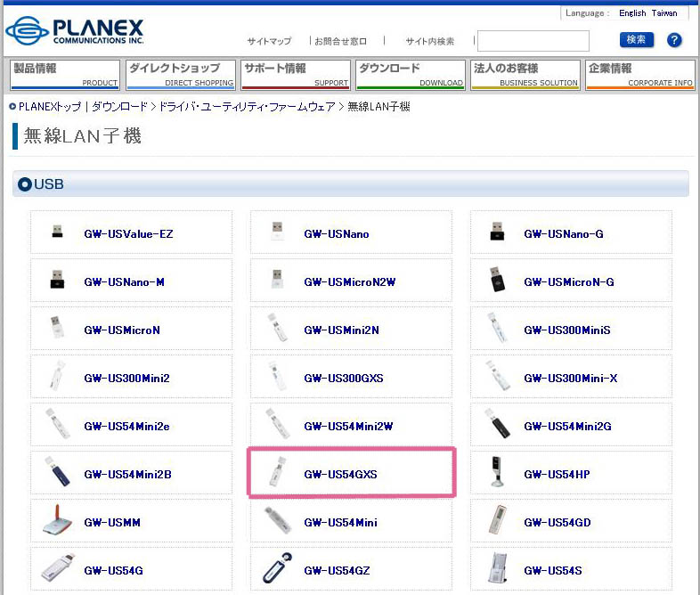Open the 企業情報 CORPORATE INFO tab
Screen dimensions: 700x595
(640, 75)
